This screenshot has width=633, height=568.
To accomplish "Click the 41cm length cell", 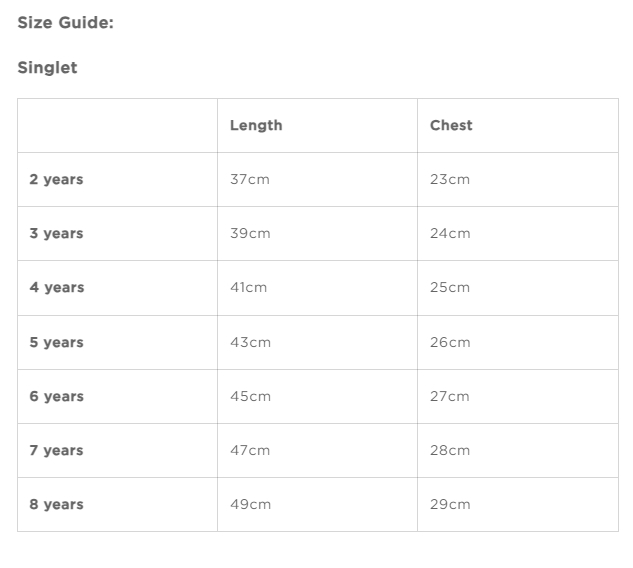I will [x=249, y=287].
